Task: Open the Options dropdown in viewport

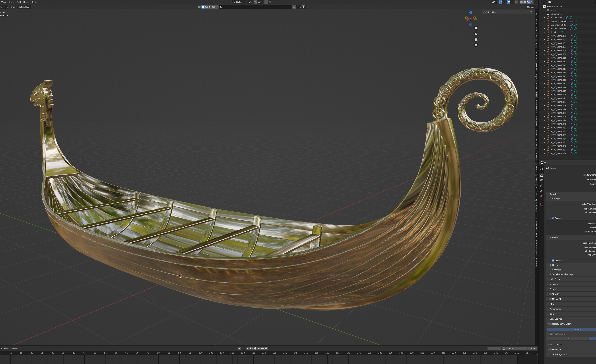Action: tap(532, 7)
